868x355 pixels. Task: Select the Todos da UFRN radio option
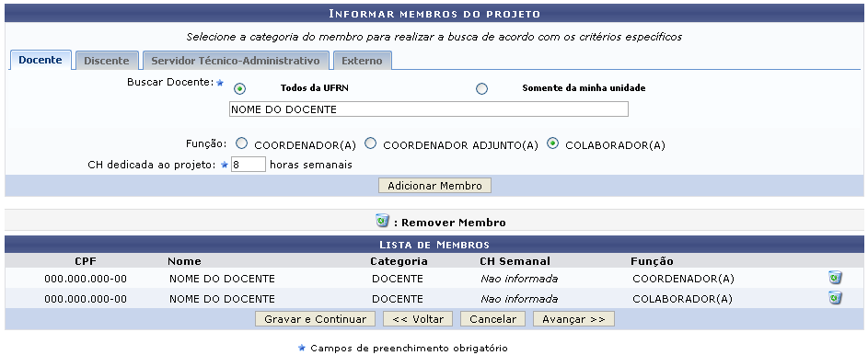coord(240,88)
